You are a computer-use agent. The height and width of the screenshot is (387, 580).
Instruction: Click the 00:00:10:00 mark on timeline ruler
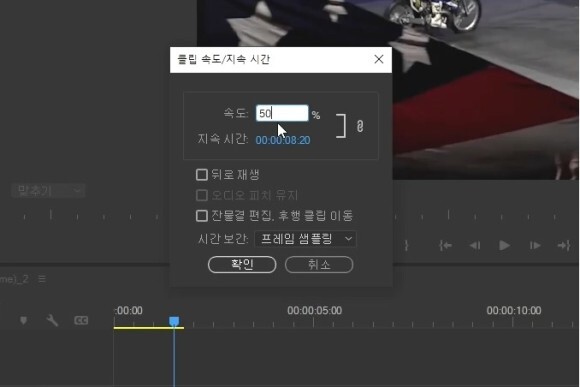(514, 310)
